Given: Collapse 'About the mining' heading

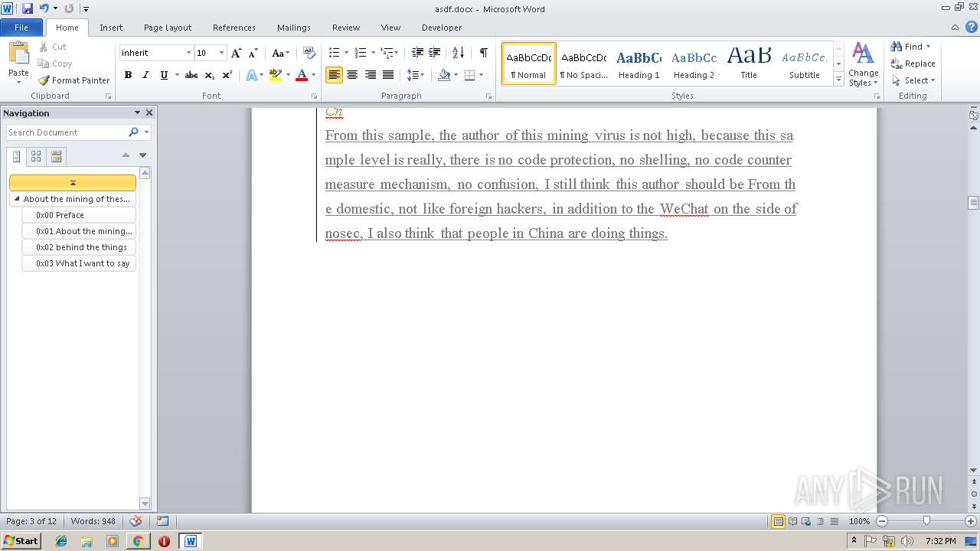Looking at the screenshot, I should pyautogui.click(x=18, y=199).
